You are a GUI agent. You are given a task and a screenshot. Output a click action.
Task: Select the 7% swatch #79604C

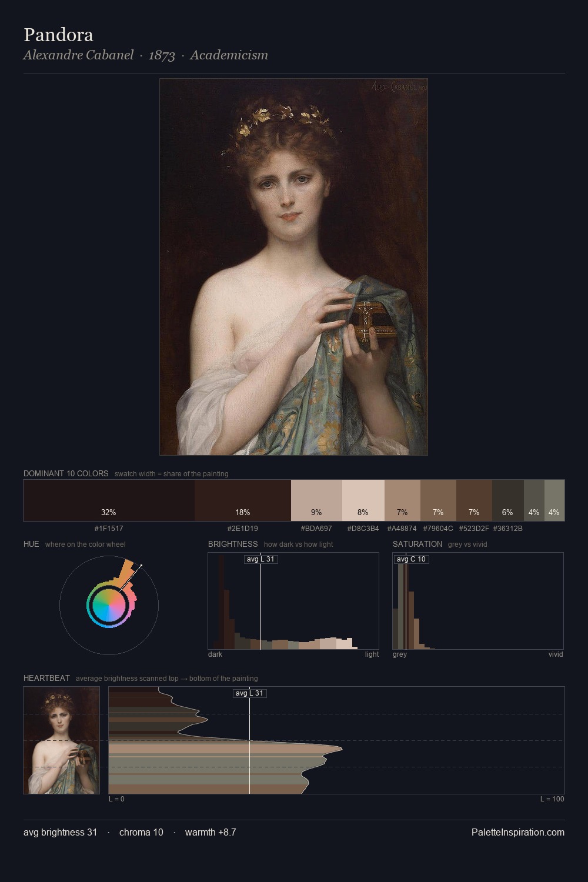pos(438,500)
